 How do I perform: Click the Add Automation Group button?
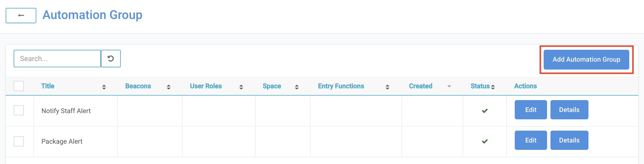tap(586, 59)
